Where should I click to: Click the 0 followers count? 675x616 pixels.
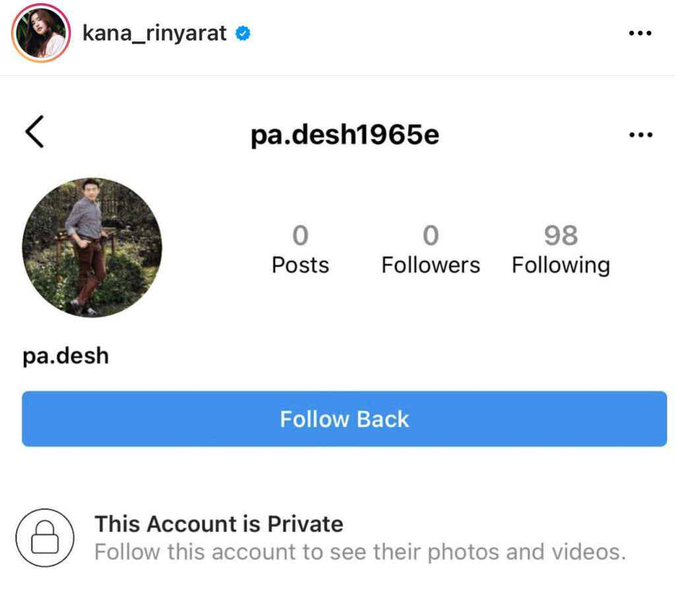coord(430,235)
